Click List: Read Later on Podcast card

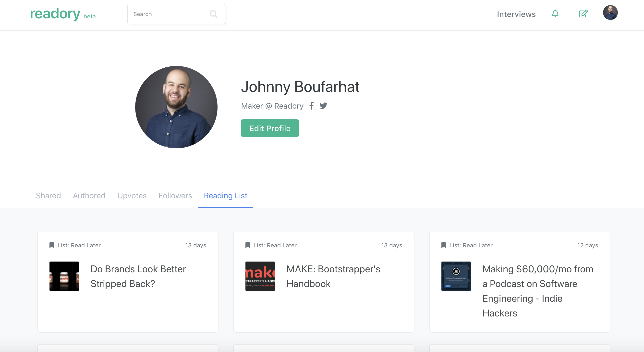coord(471,245)
